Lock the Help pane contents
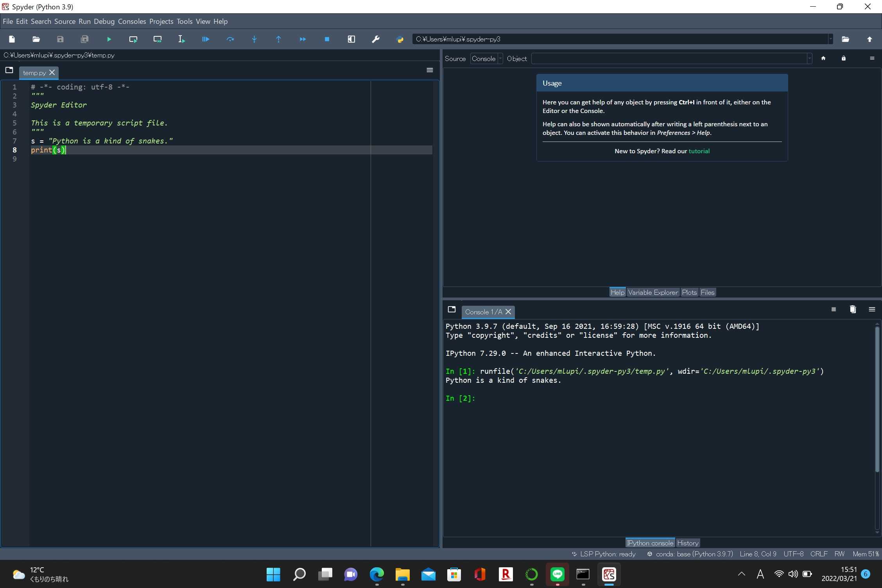Image resolution: width=882 pixels, height=588 pixels. pos(844,58)
